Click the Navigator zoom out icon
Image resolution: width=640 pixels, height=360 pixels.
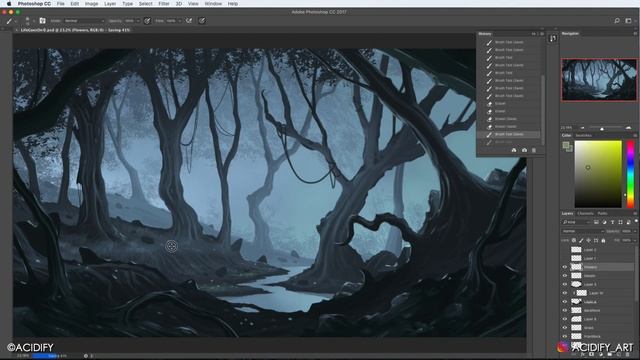coord(582,128)
